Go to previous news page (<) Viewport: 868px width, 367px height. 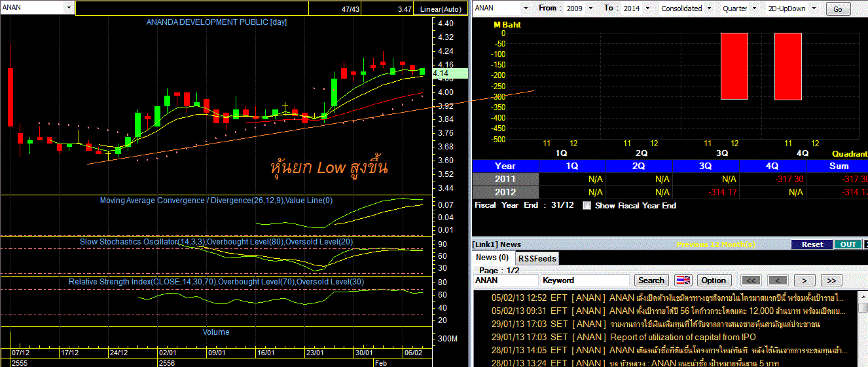tap(777, 280)
